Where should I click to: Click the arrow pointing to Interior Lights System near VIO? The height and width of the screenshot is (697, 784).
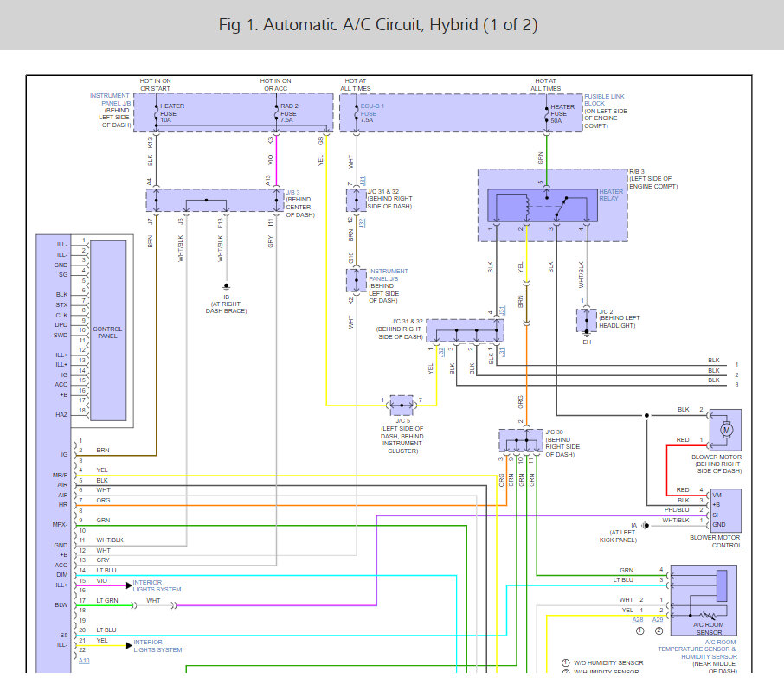tap(129, 585)
